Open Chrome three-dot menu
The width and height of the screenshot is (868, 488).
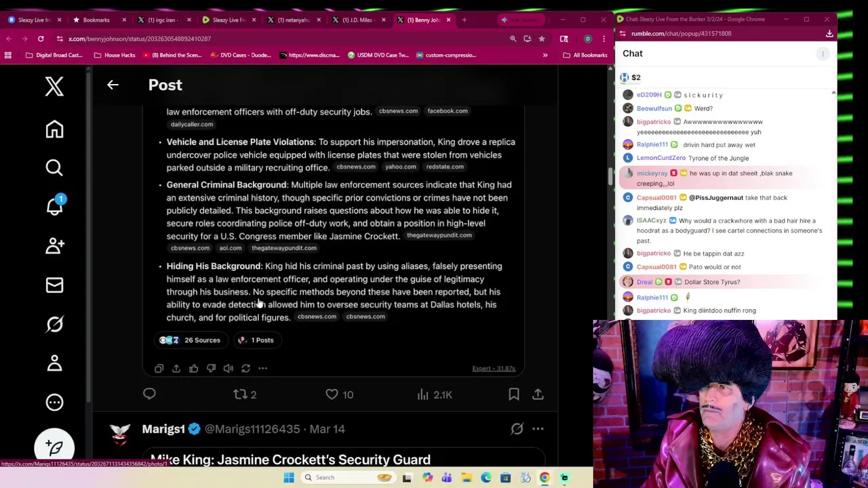pos(604,39)
